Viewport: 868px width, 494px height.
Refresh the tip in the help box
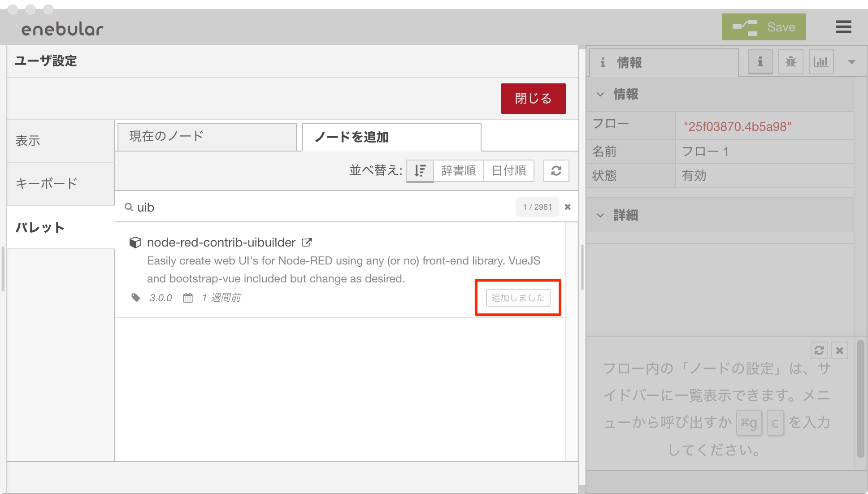coord(819,350)
